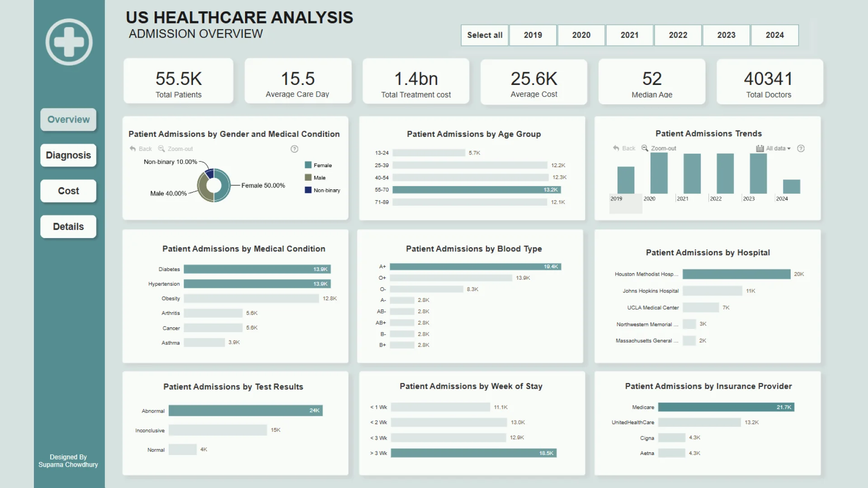Screen dimensions: 868x488
Task: Click Zoom-out magnifier in Admissions Trends
Action: click(x=645, y=148)
